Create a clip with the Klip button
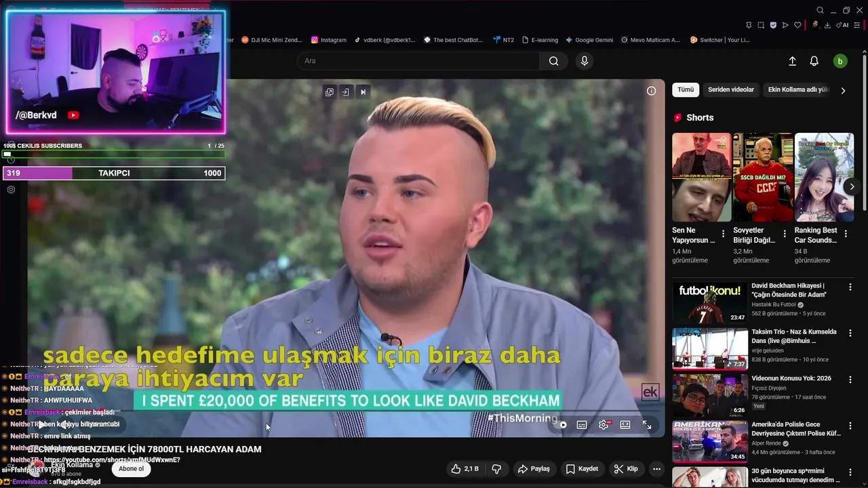The width and height of the screenshot is (868, 488). (x=626, y=469)
